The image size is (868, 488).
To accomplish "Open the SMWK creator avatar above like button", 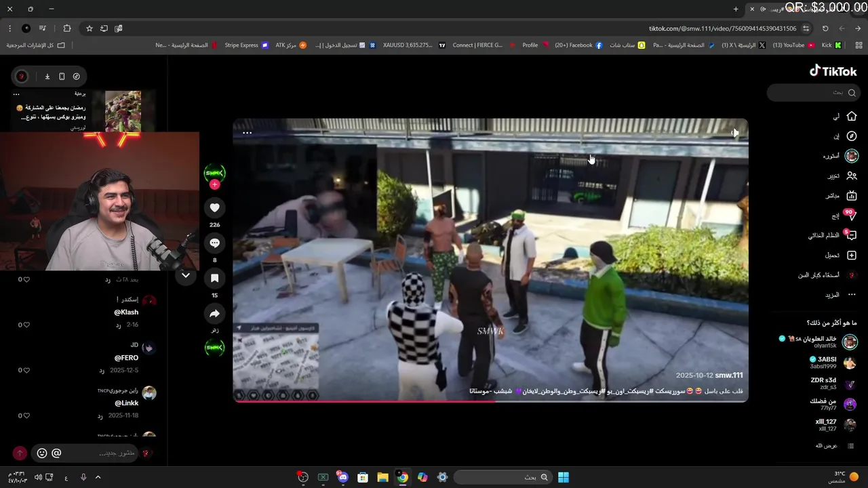I will (214, 173).
